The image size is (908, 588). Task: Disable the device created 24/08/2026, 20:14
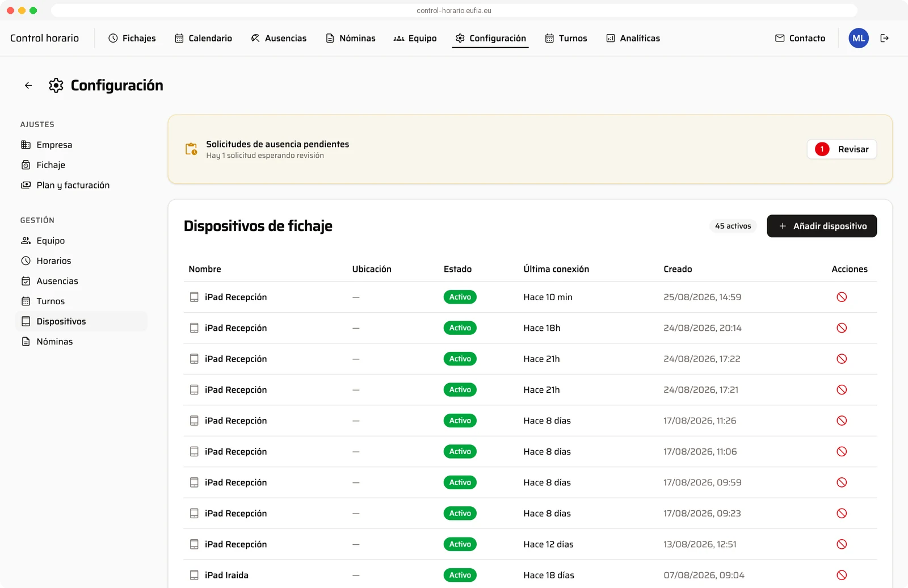click(842, 328)
